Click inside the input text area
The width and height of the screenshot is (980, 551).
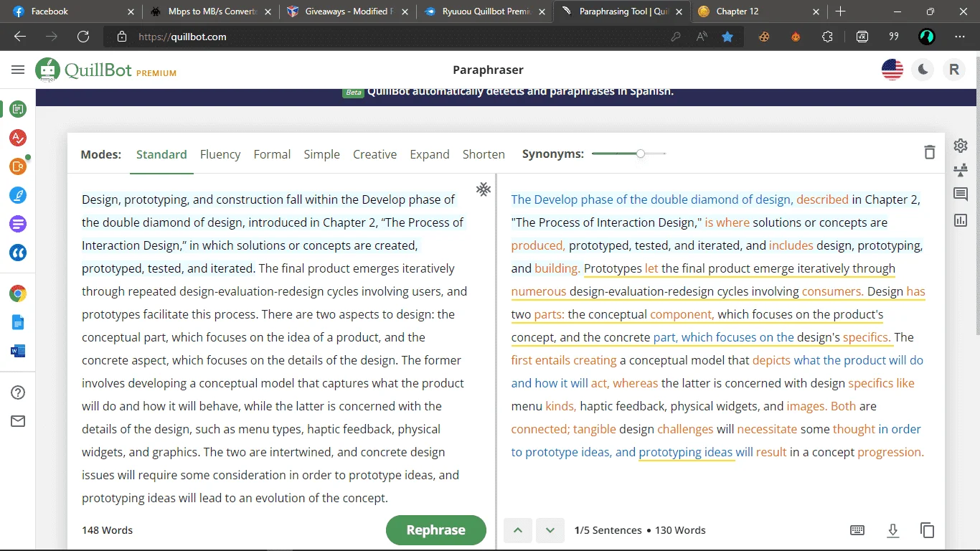pyautogui.click(x=276, y=349)
